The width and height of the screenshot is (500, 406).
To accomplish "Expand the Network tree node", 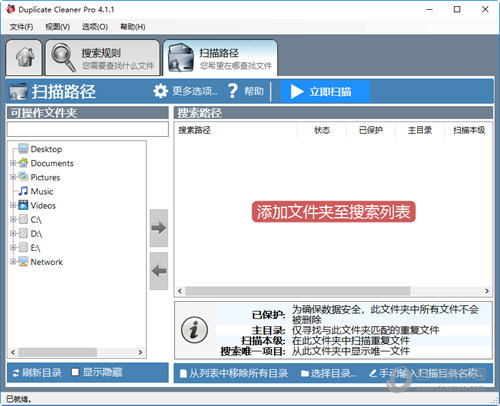I will coord(13,262).
